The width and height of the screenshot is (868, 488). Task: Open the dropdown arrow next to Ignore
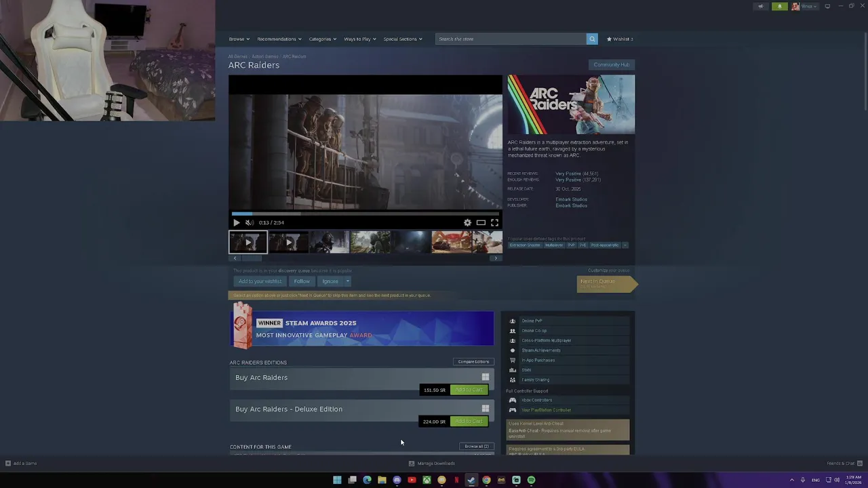(347, 281)
